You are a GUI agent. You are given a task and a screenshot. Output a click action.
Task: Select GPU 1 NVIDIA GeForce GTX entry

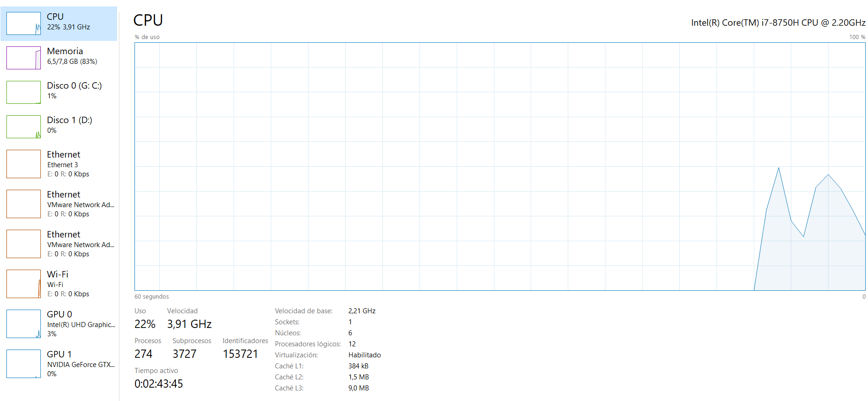81,364
